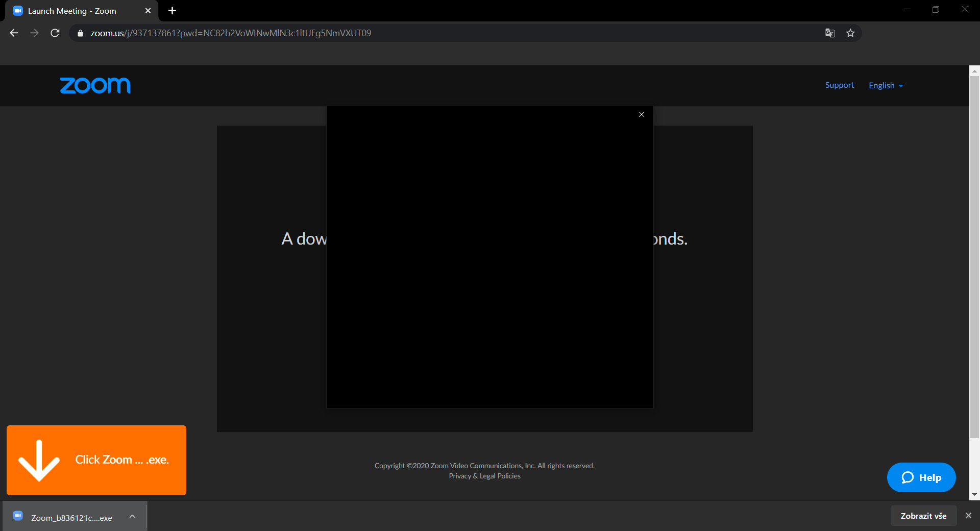Screen dimensions: 980x531
Task: Open the Google Translate page icon
Action: [830, 33]
